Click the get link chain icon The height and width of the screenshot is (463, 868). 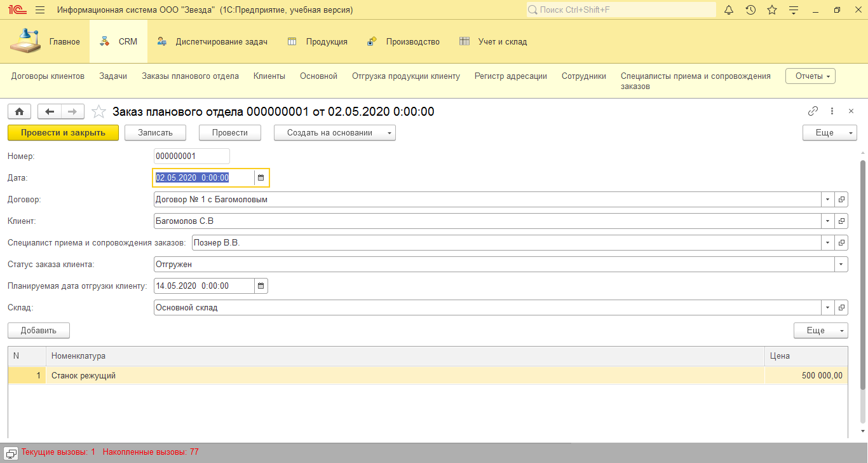pos(813,111)
